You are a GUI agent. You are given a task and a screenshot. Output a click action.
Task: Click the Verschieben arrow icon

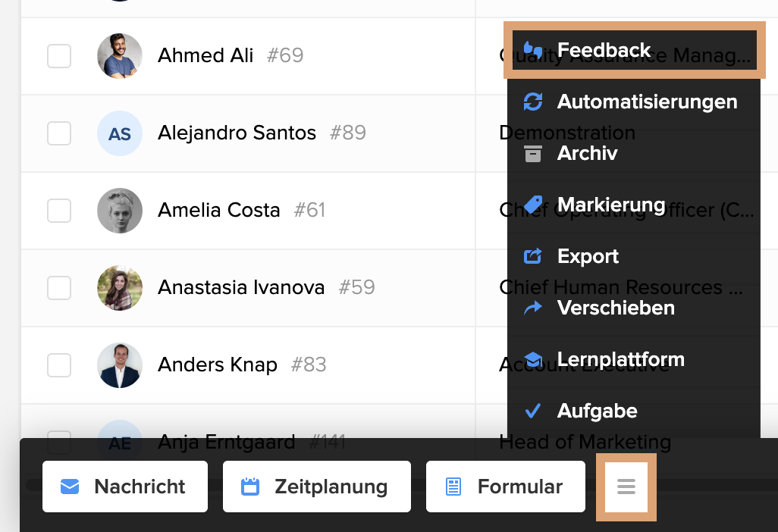point(533,308)
